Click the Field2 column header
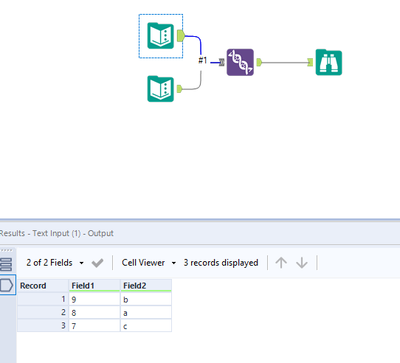The image size is (400, 363). coord(146,286)
